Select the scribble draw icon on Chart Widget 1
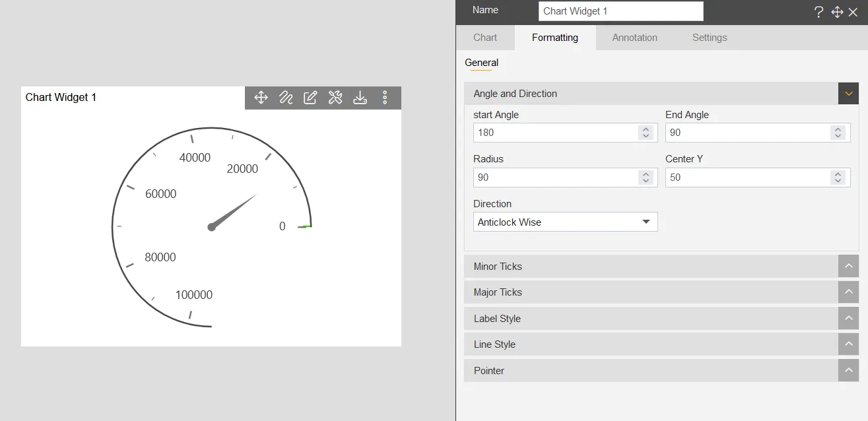The height and width of the screenshot is (421, 868). (285, 97)
